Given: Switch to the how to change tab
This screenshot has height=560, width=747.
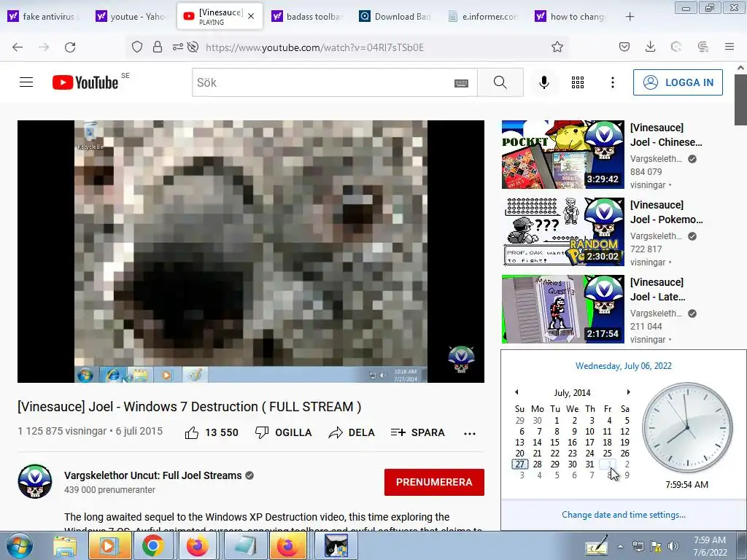Looking at the screenshot, I should coord(571,16).
